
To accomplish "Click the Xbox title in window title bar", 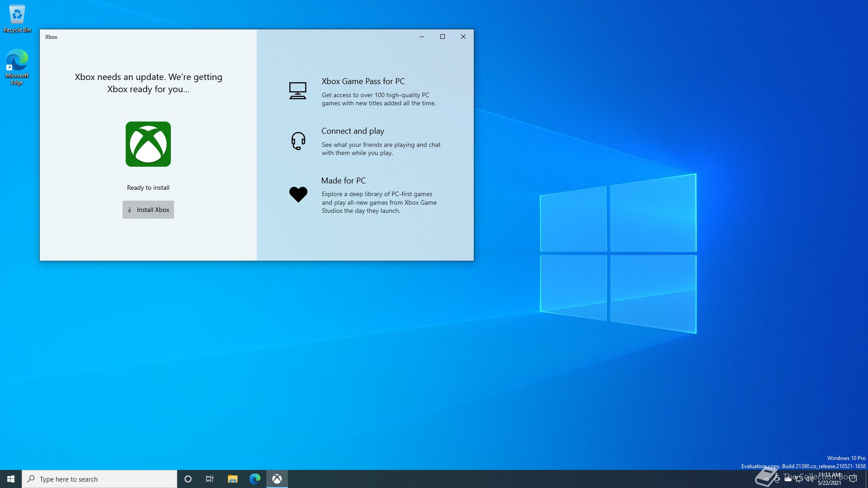I will pos(51,37).
